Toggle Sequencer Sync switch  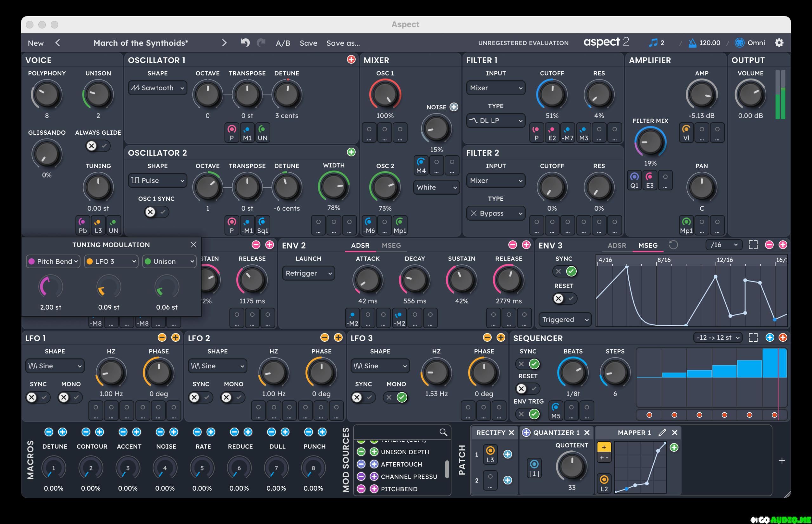(528, 364)
